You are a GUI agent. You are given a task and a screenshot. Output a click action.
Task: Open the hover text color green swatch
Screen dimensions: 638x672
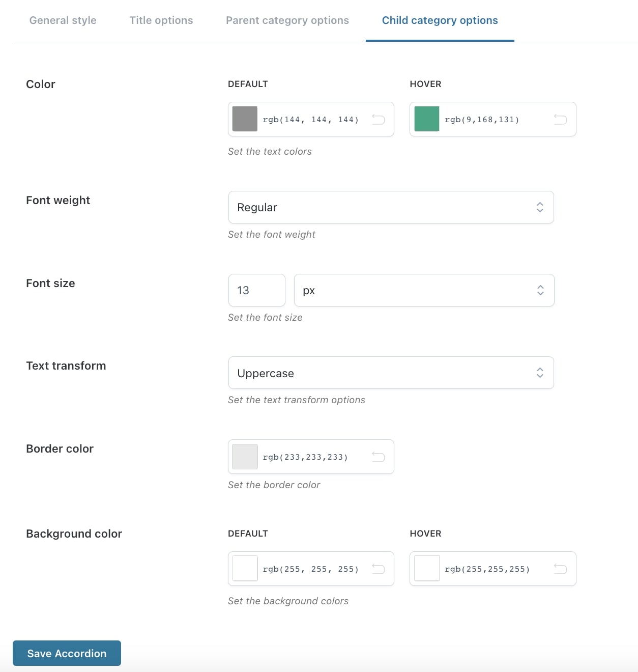[427, 119]
